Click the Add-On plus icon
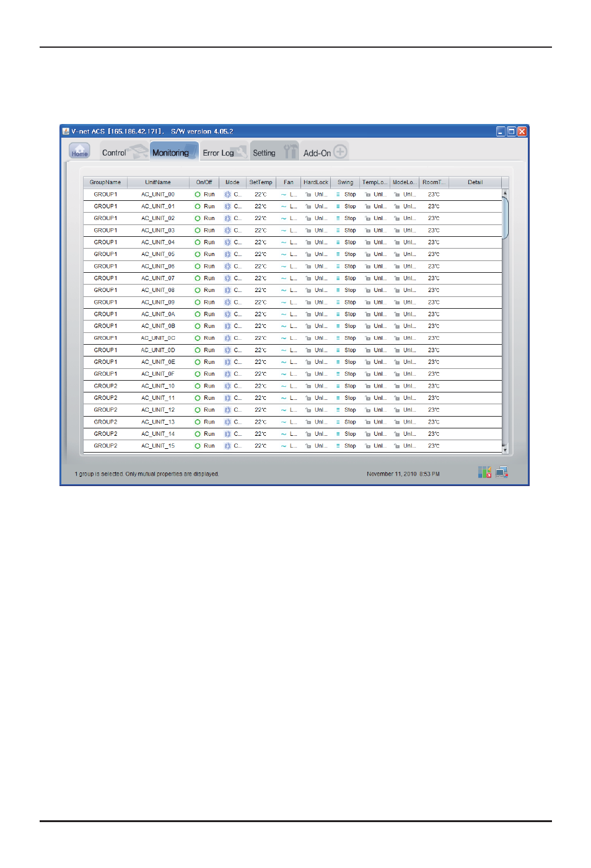Image resolution: width=591 pixels, height=868 pixels. [340, 152]
